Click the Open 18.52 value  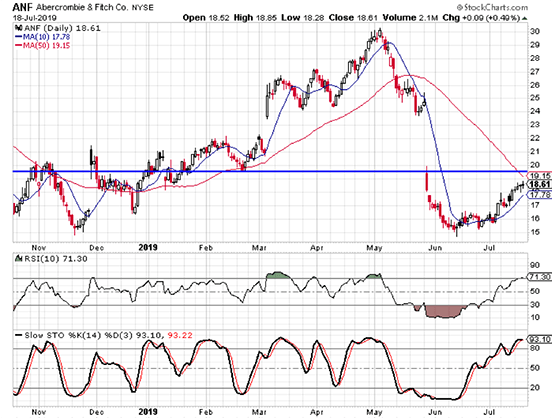(x=206, y=18)
